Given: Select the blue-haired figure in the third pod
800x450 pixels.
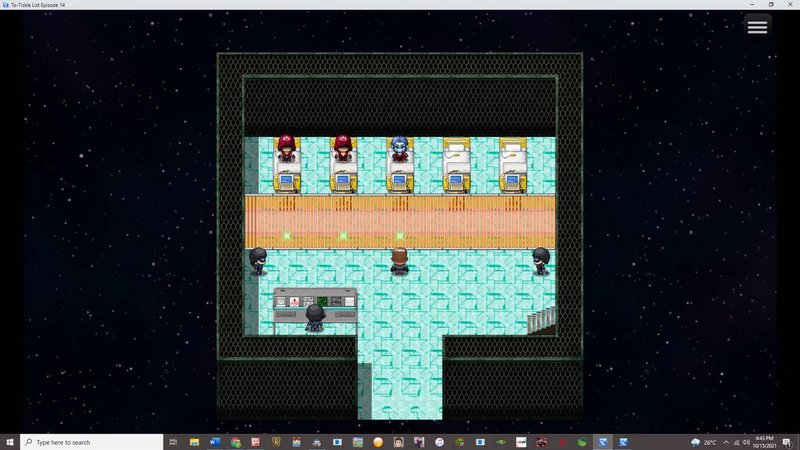Looking at the screenshot, I should [x=399, y=148].
